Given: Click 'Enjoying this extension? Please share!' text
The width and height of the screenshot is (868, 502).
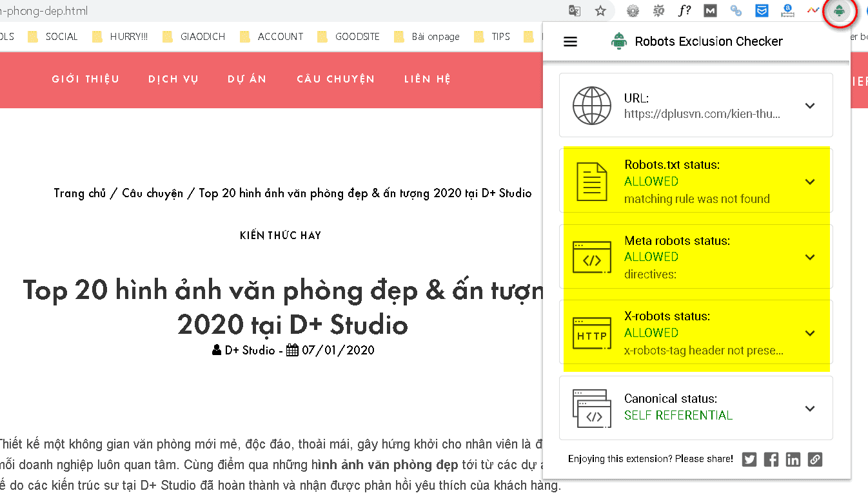Looking at the screenshot, I should 650,459.
